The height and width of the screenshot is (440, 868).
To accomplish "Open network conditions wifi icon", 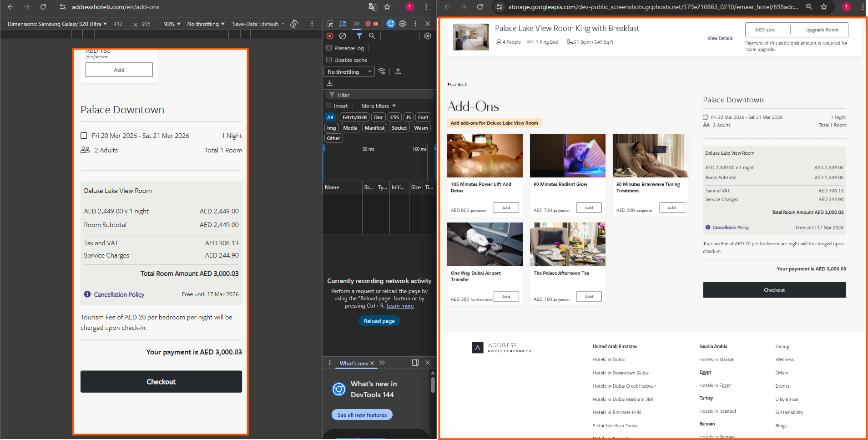I will click(382, 71).
